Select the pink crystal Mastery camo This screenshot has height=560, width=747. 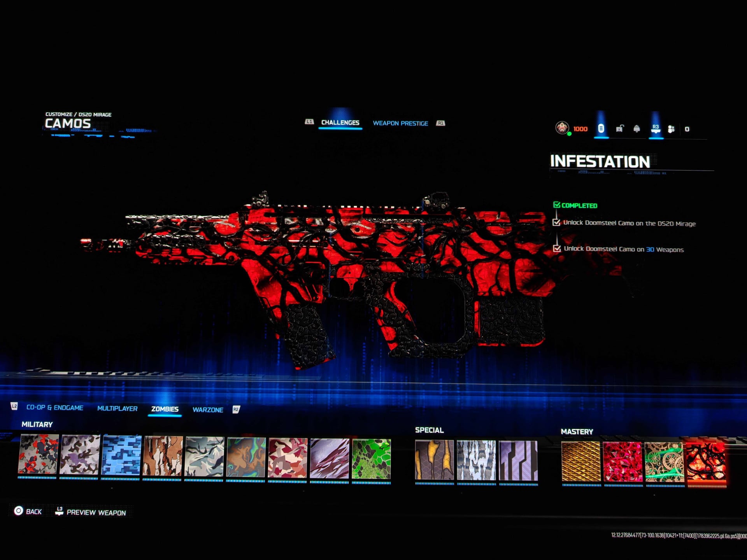tap(623, 462)
